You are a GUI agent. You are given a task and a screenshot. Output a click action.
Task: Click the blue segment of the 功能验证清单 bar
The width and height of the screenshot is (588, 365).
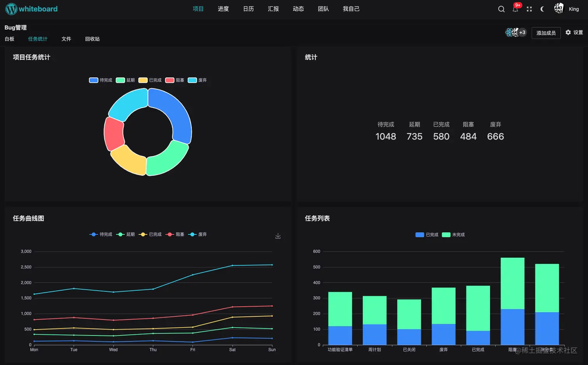340,335
